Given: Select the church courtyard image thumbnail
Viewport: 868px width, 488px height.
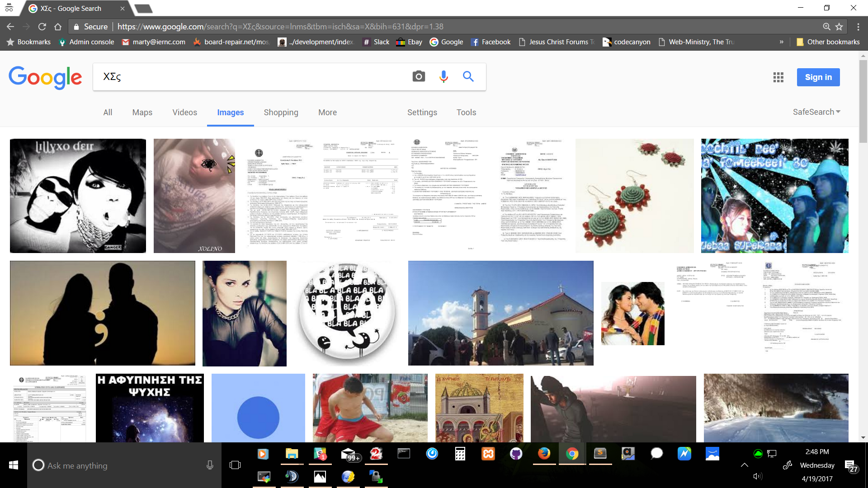Looking at the screenshot, I should tap(500, 313).
